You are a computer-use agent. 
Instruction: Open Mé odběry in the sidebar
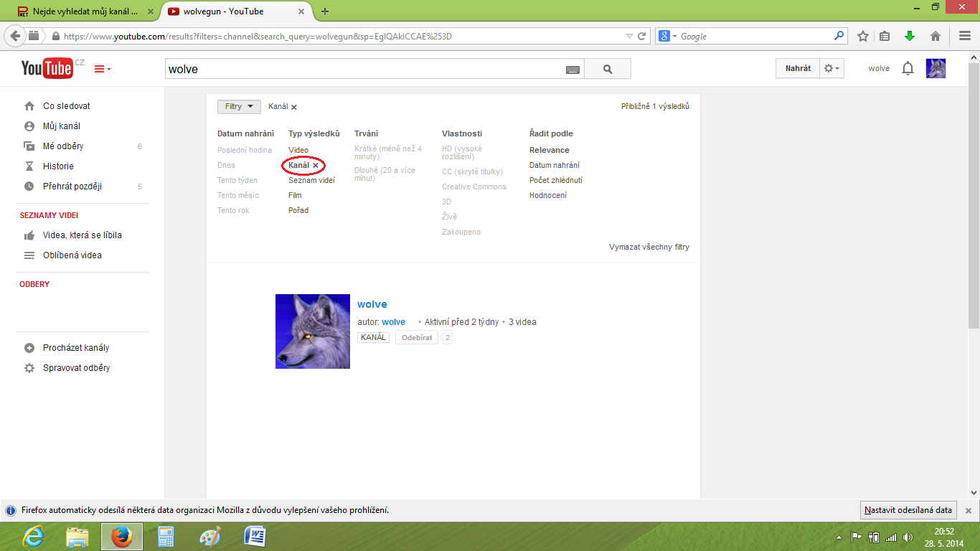pyautogui.click(x=63, y=146)
